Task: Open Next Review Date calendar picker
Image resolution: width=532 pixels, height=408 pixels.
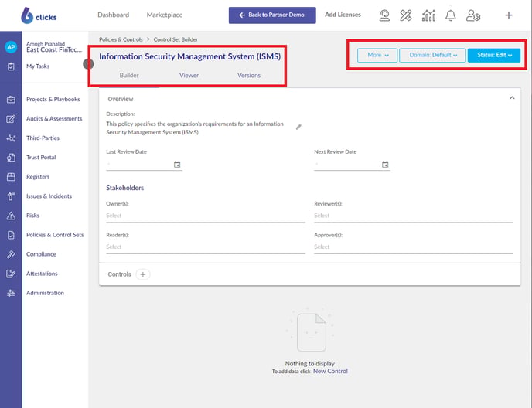Action: point(385,165)
